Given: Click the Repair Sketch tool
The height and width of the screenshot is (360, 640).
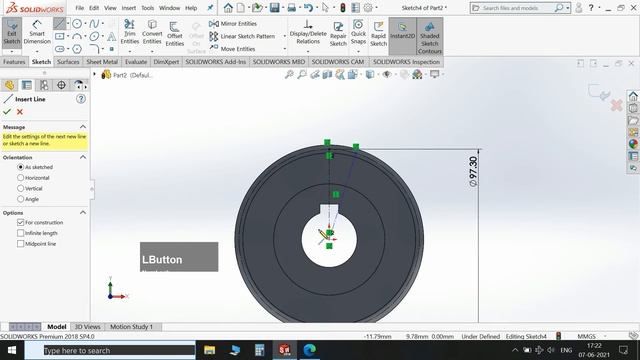Looking at the screenshot, I should point(338,33).
